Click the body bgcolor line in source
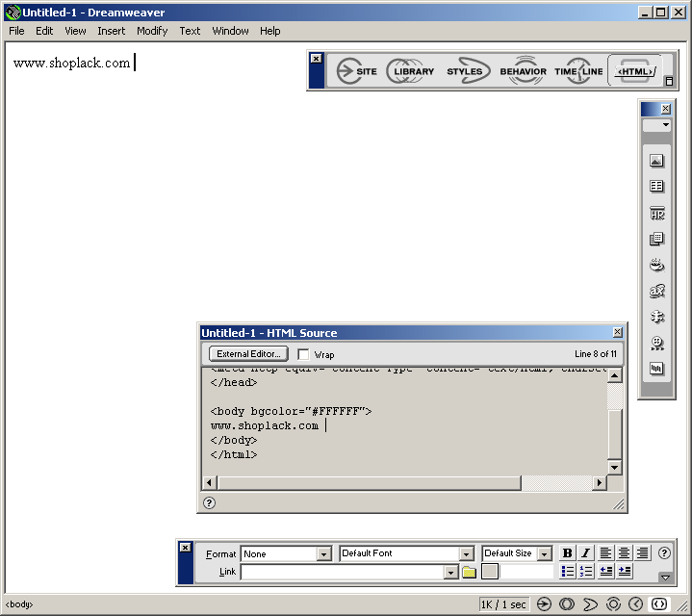 292,411
